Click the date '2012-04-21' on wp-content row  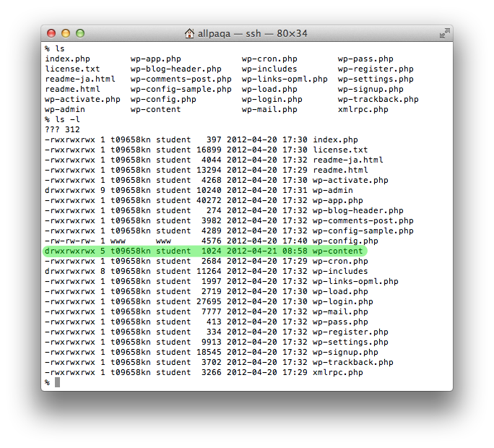(252, 251)
